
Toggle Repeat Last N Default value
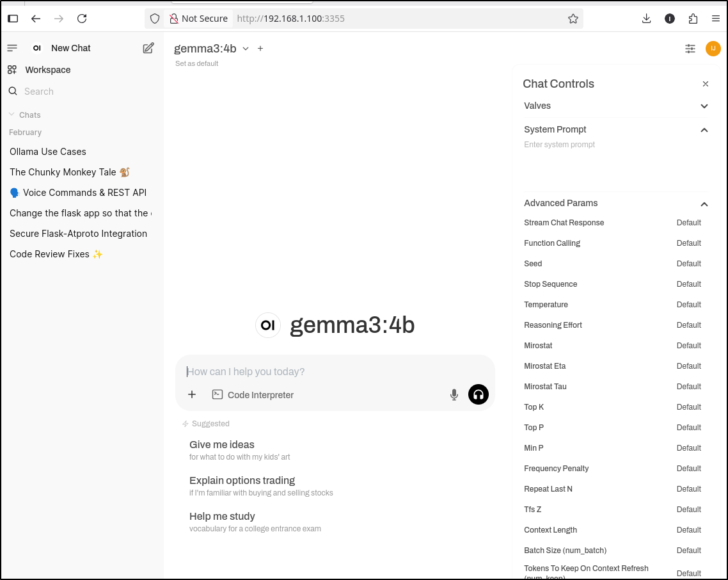click(x=689, y=488)
